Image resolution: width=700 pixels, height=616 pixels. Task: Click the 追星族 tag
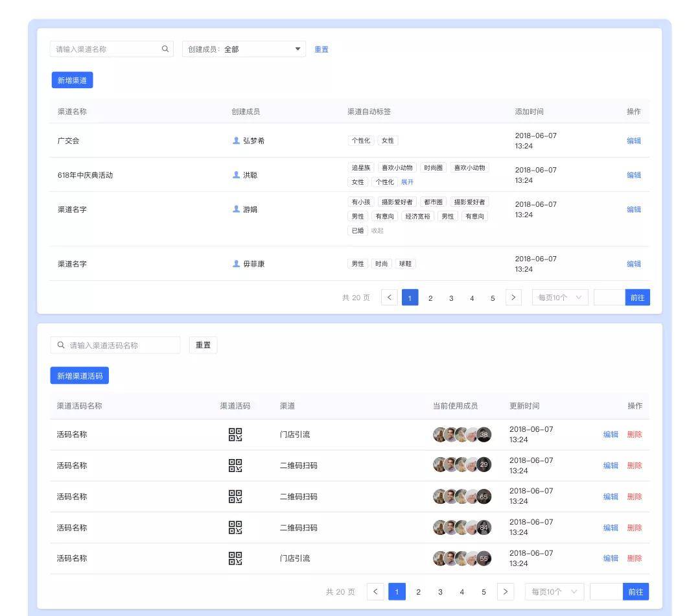[361, 167]
